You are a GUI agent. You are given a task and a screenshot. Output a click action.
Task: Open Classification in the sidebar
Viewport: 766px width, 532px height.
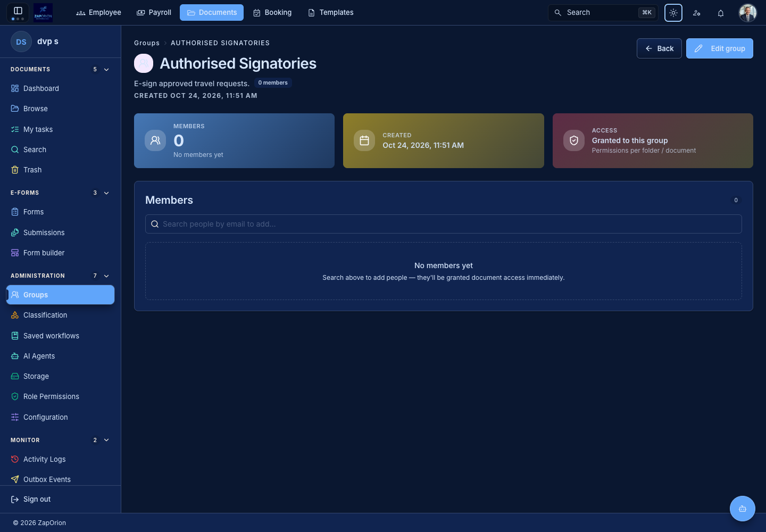click(x=61, y=315)
